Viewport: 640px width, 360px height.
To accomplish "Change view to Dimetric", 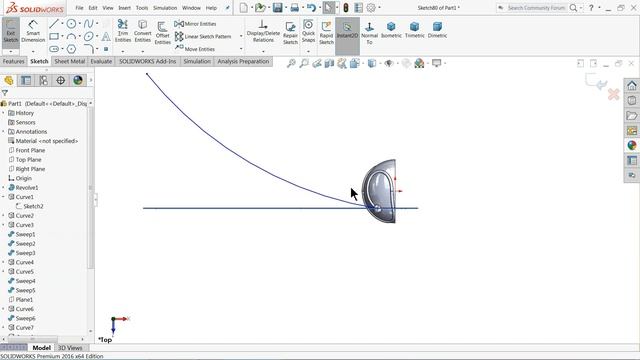I will tap(437, 30).
